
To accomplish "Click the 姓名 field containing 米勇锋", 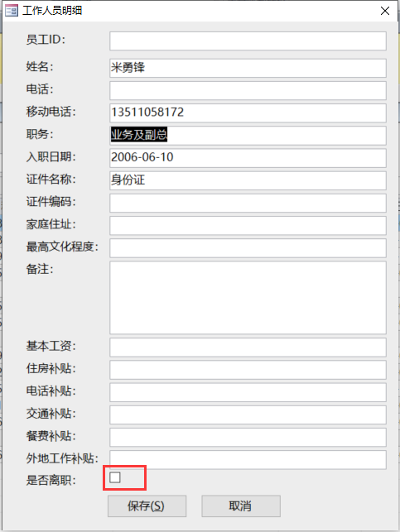I will click(248, 68).
